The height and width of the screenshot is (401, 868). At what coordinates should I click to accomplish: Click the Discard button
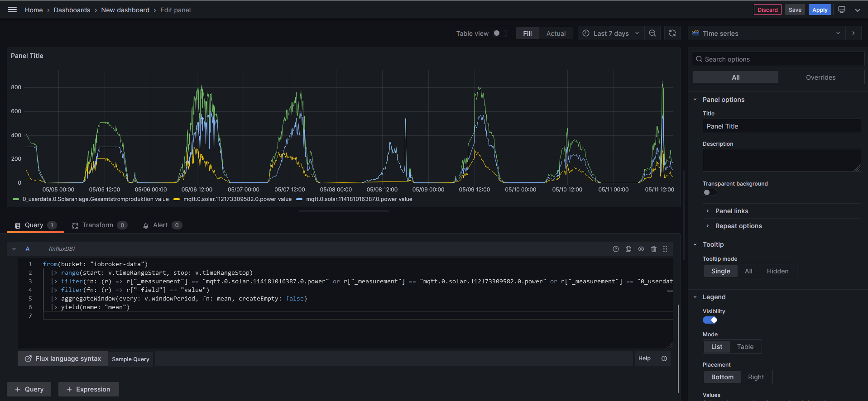point(767,10)
